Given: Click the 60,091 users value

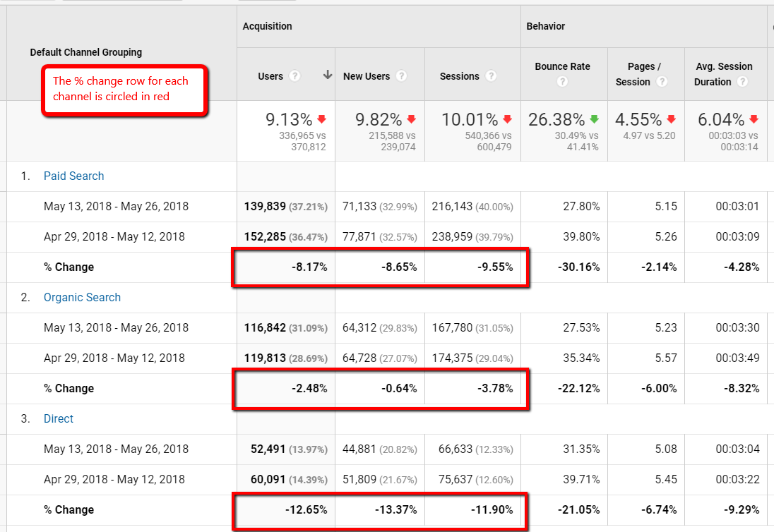Looking at the screenshot, I should 268,479.
